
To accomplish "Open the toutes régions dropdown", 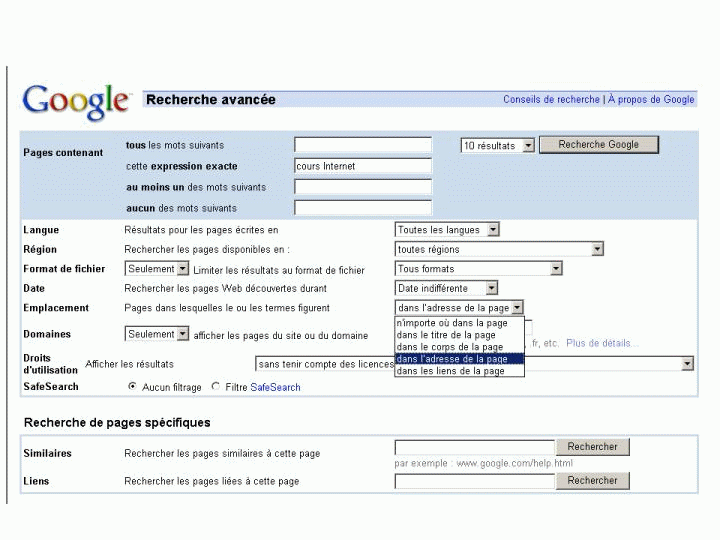I will pos(499,249).
